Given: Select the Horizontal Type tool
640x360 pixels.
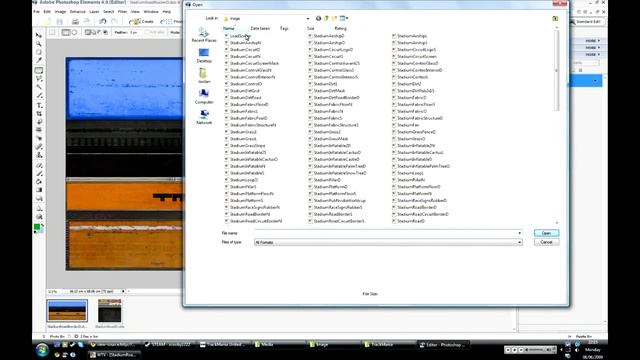Looking at the screenshot, I should 39,105.
